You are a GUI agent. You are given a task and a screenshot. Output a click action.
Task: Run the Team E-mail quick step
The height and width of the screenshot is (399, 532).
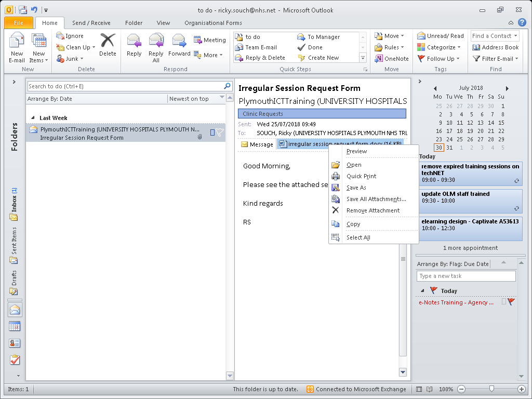click(x=256, y=47)
